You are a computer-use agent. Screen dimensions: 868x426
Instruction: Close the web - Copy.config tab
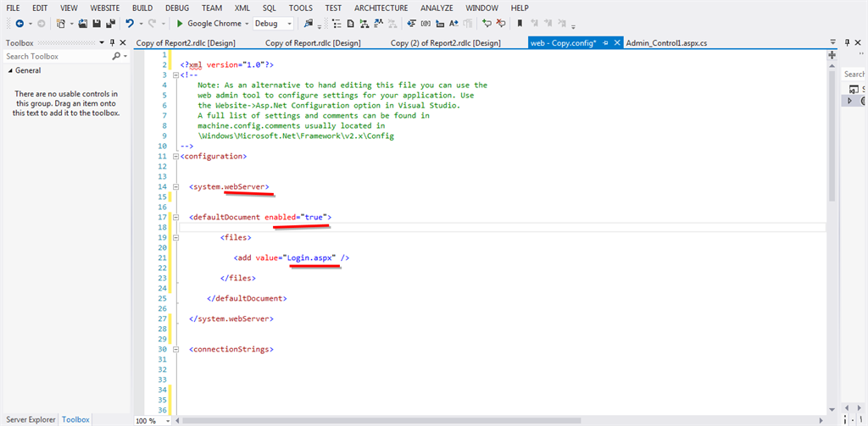616,42
